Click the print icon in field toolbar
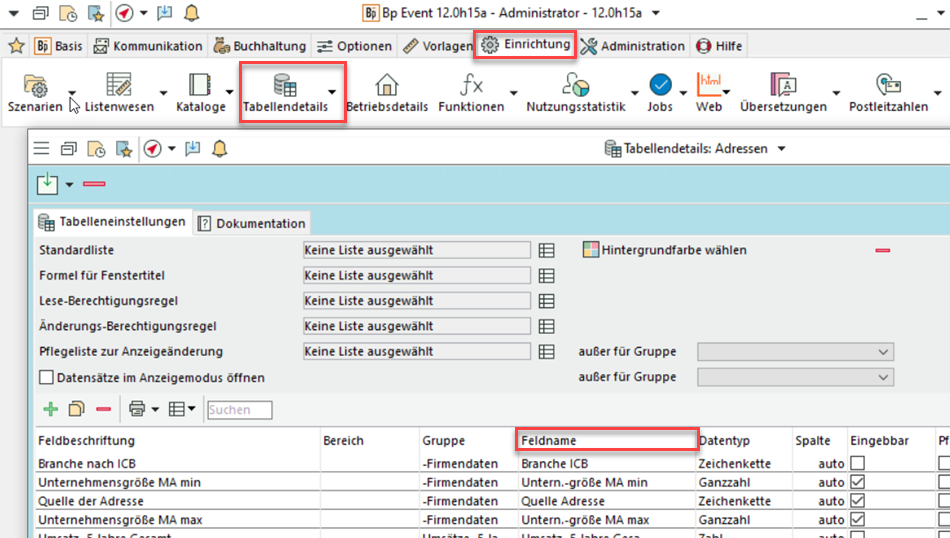950x538 pixels. 136,409
